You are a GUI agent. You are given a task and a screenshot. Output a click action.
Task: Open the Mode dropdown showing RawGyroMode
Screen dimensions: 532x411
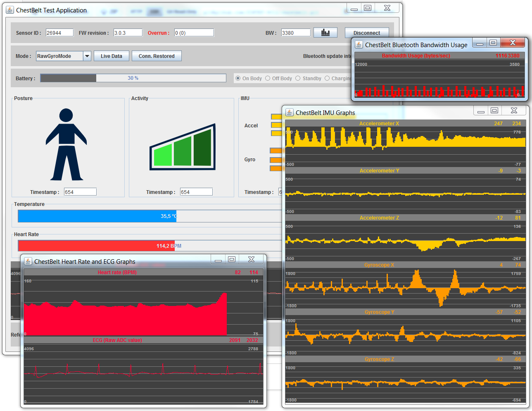tap(87, 56)
